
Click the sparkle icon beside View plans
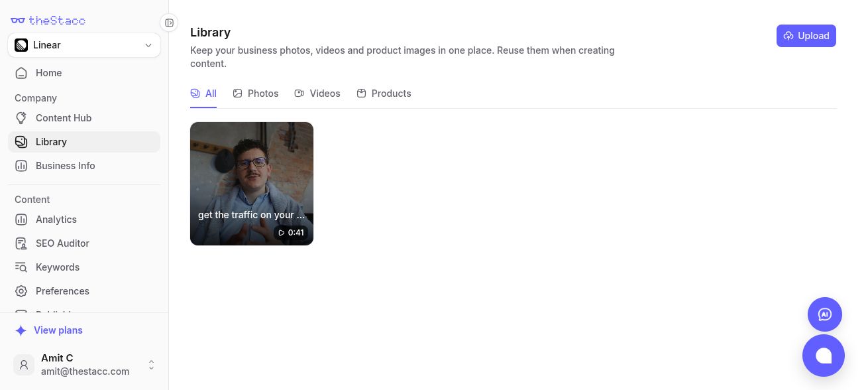pos(21,330)
